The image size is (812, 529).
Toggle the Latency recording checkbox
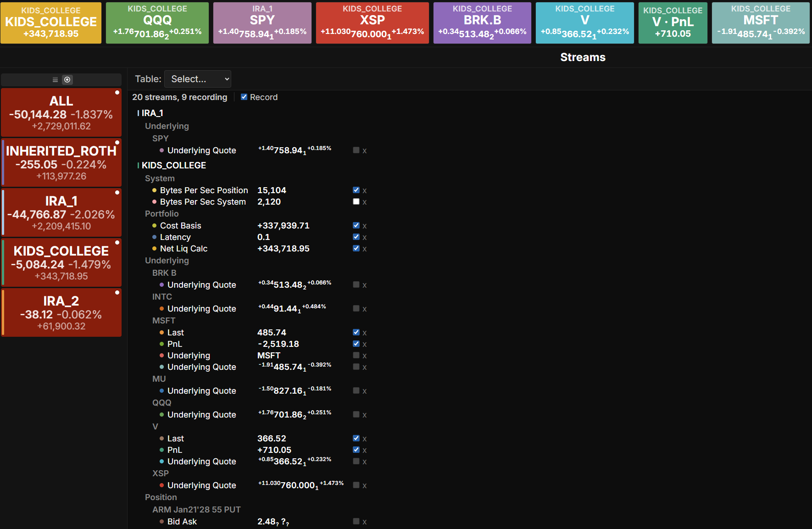coord(356,237)
